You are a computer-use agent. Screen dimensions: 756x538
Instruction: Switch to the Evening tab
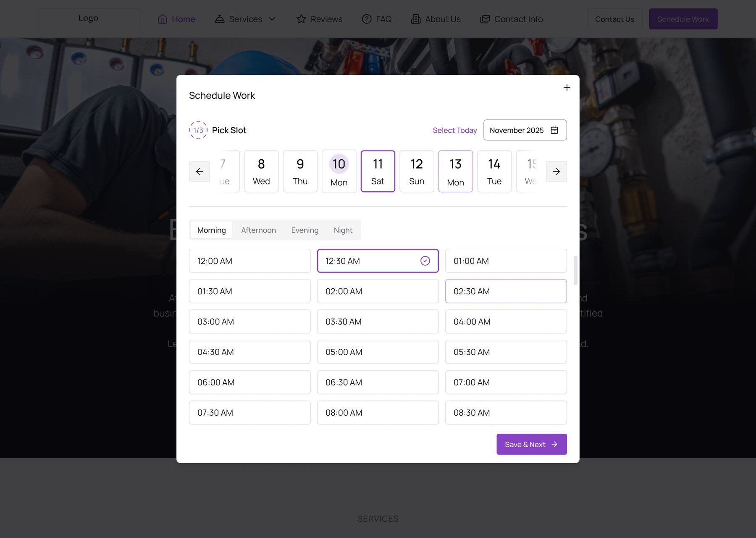305,230
